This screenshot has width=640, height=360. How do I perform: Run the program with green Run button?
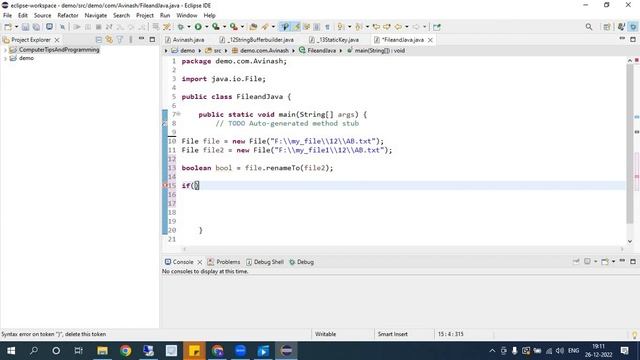pyautogui.click(x=198, y=27)
